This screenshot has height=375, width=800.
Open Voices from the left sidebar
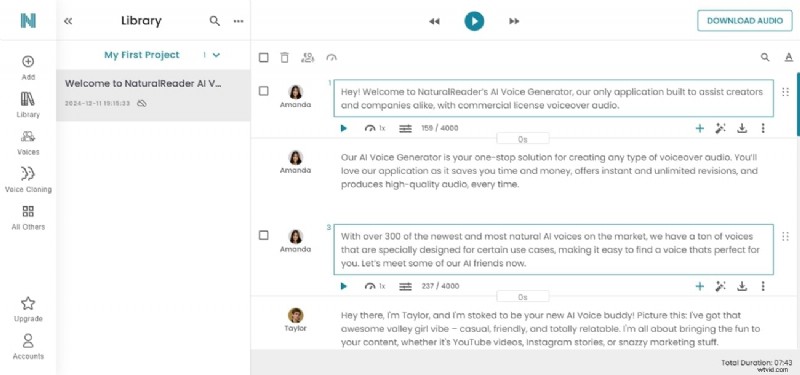pyautogui.click(x=28, y=143)
